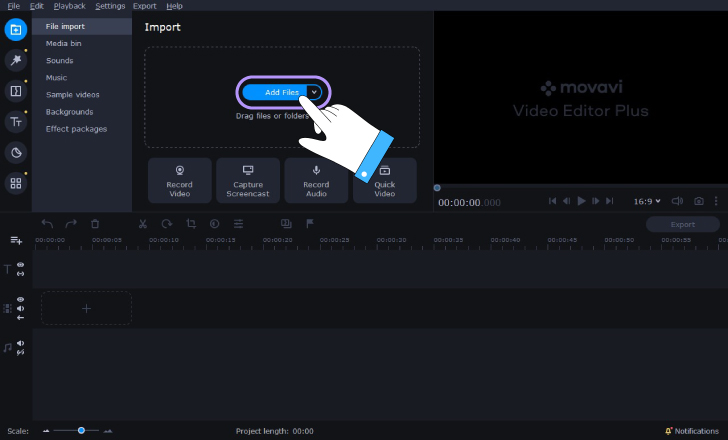Click the Export button above timeline
This screenshot has height=440, width=728.
point(682,224)
